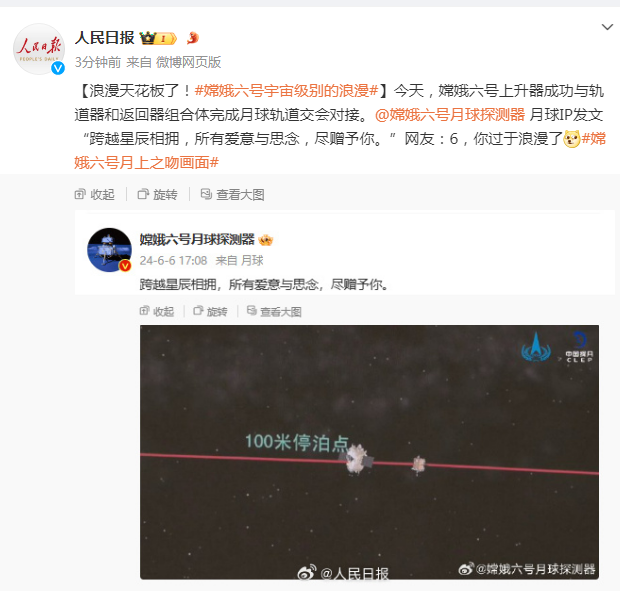Open the reposted 嫦娥六号月球探测器 account name

197,240
